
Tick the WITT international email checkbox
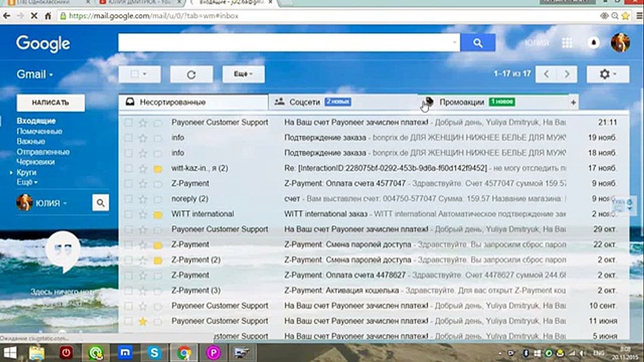click(129, 214)
